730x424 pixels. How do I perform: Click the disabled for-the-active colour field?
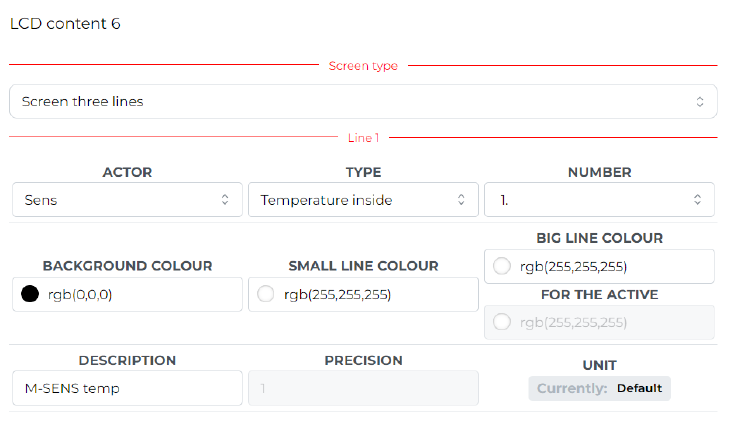coord(599,322)
